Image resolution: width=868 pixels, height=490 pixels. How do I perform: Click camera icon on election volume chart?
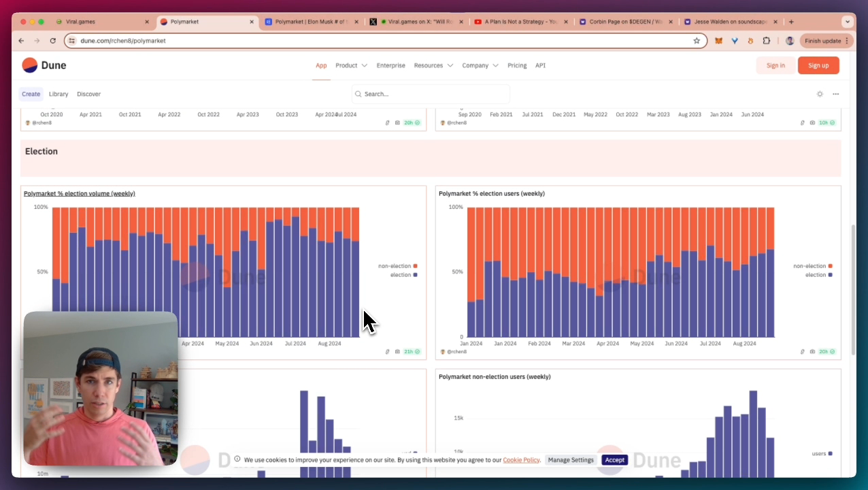click(397, 352)
